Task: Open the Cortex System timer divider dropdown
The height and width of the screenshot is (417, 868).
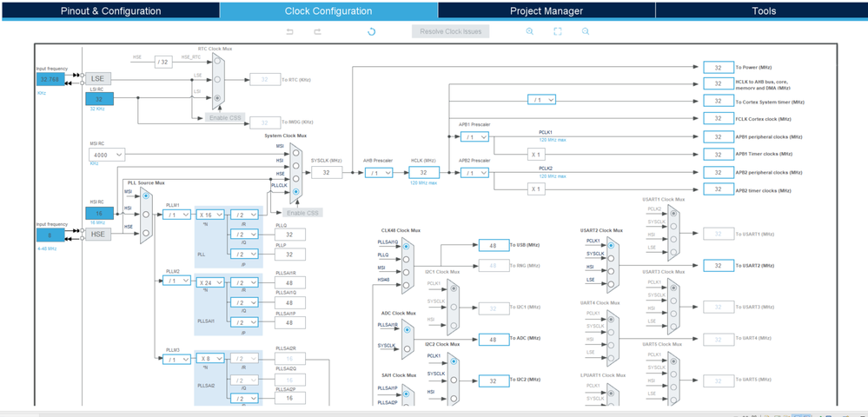Action: (x=541, y=100)
